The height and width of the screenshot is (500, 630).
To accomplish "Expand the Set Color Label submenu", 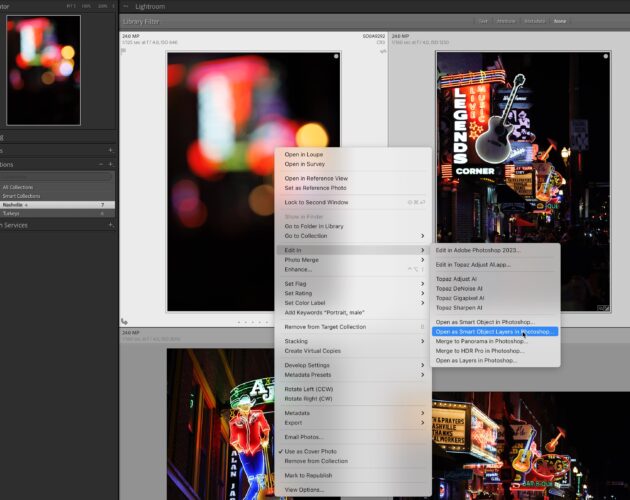I will [x=353, y=303].
